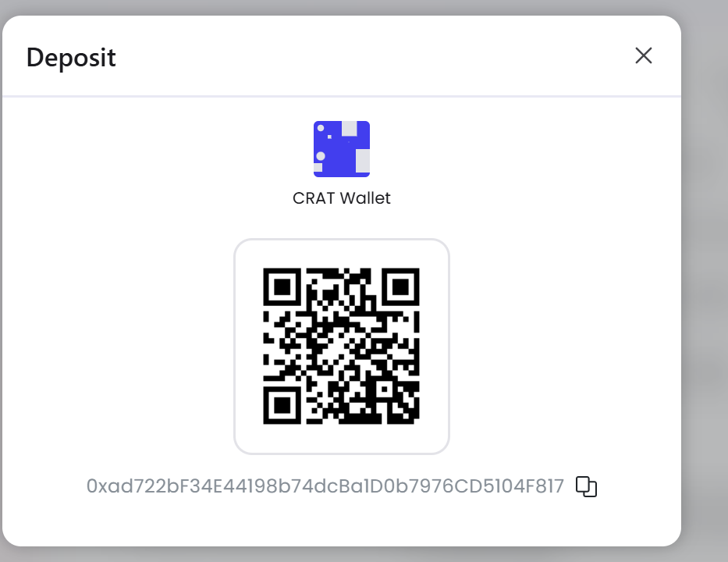The image size is (728, 562).
Task: Click the small alignment square in the QR code
Action: point(385,389)
